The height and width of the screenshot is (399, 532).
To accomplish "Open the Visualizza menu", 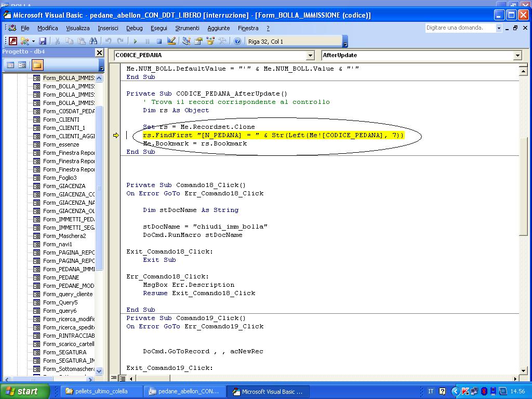I will (78, 28).
